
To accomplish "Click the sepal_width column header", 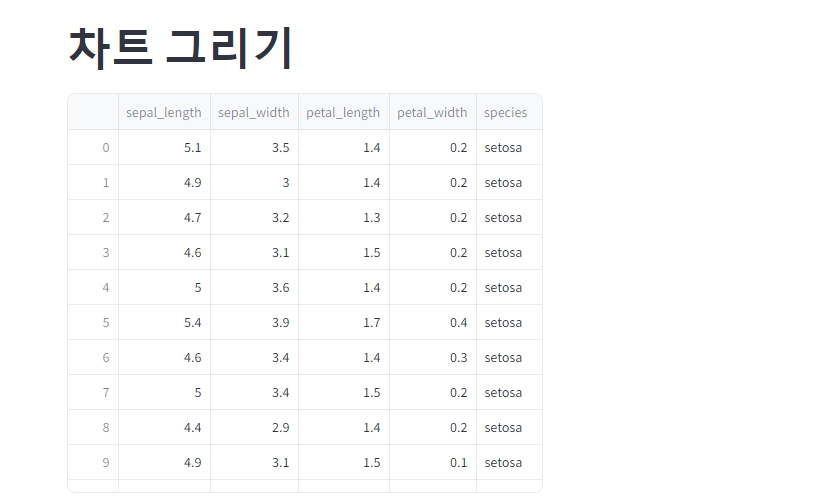I will [x=254, y=112].
